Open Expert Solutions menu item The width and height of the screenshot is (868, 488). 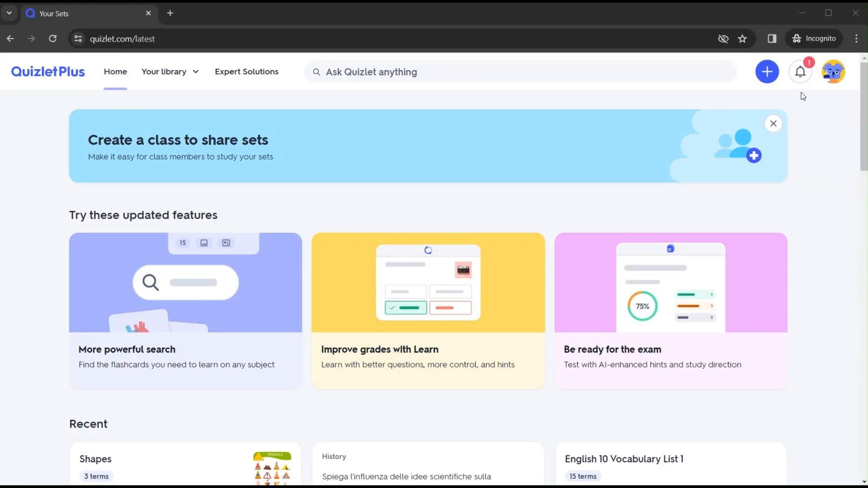[x=246, y=72]
